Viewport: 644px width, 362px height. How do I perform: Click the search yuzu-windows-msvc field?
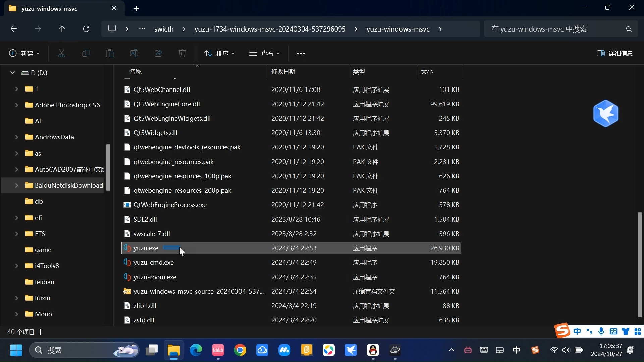point(561,29)
